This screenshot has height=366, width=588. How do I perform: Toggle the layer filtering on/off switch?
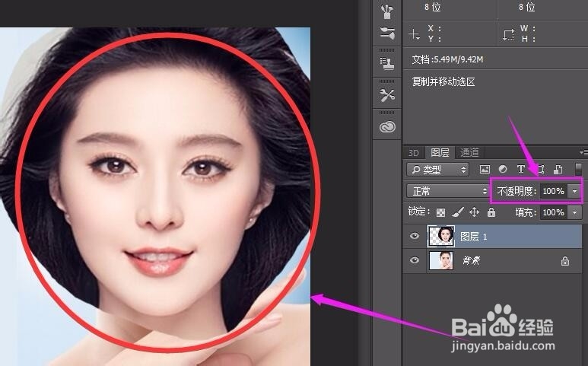[x=579, y=169]
